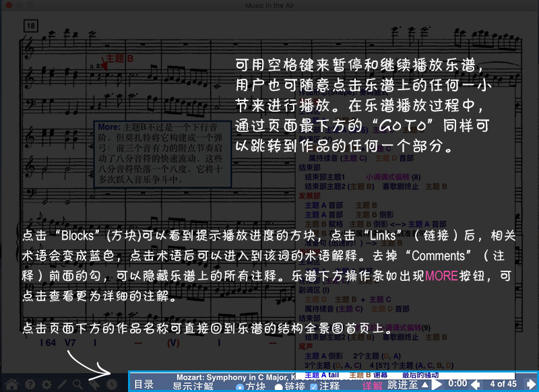Uncheck the 注释 (Comments) checkbox

[313, 387]
